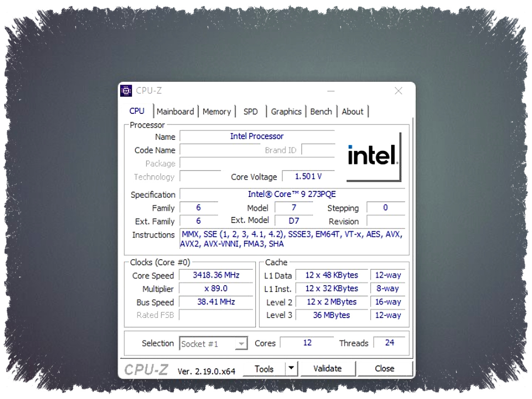Minimize the CPU-Z window
532x399 pixels.
(331, 91)
